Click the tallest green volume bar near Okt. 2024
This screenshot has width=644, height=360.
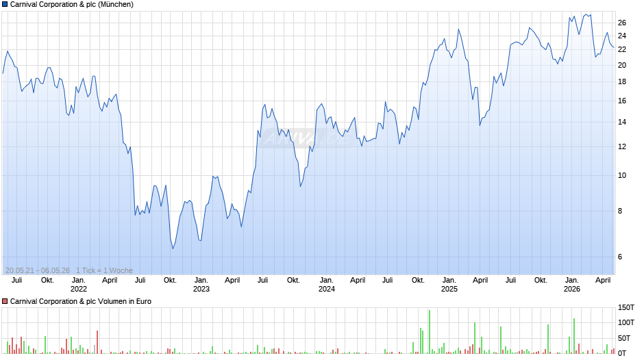click(430, 332)
